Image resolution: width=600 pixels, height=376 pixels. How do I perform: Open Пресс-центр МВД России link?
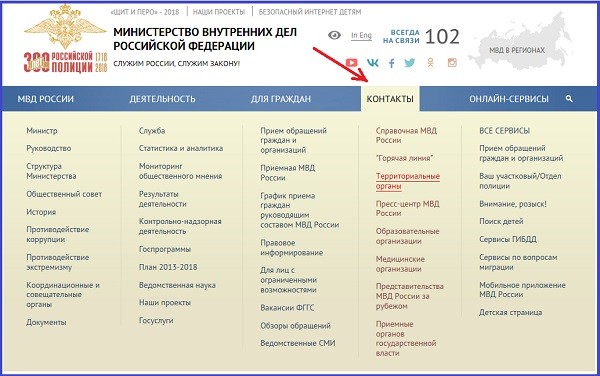click(408, 209)
